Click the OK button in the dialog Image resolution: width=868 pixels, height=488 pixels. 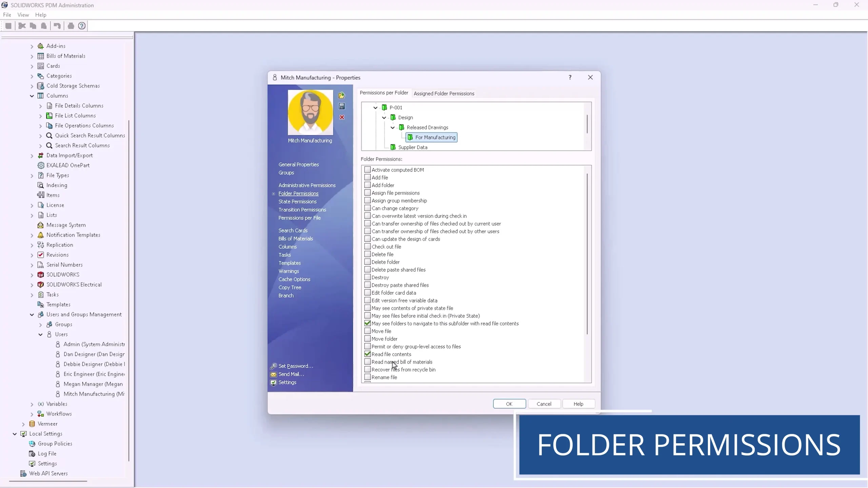[x=509, y=404]
